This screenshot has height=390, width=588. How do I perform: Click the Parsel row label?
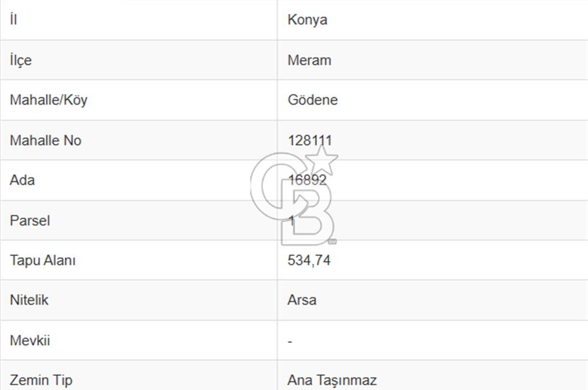29,221
